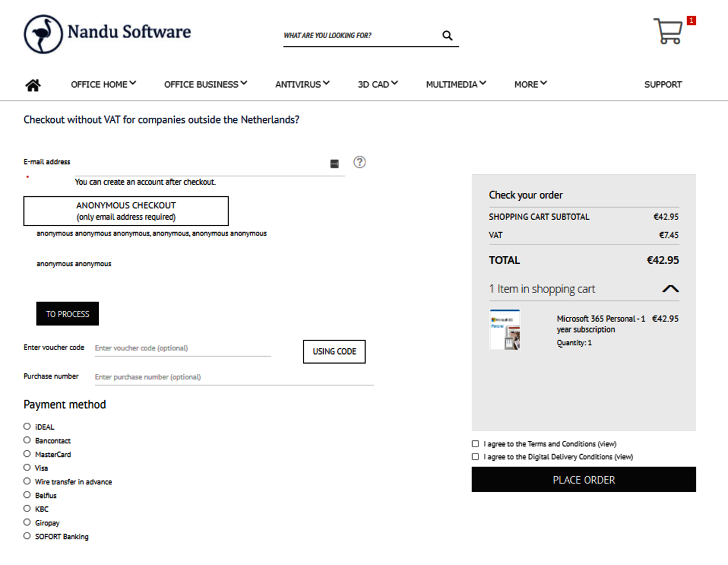Click the Nandu Software ostrich logo

(43, 34)
